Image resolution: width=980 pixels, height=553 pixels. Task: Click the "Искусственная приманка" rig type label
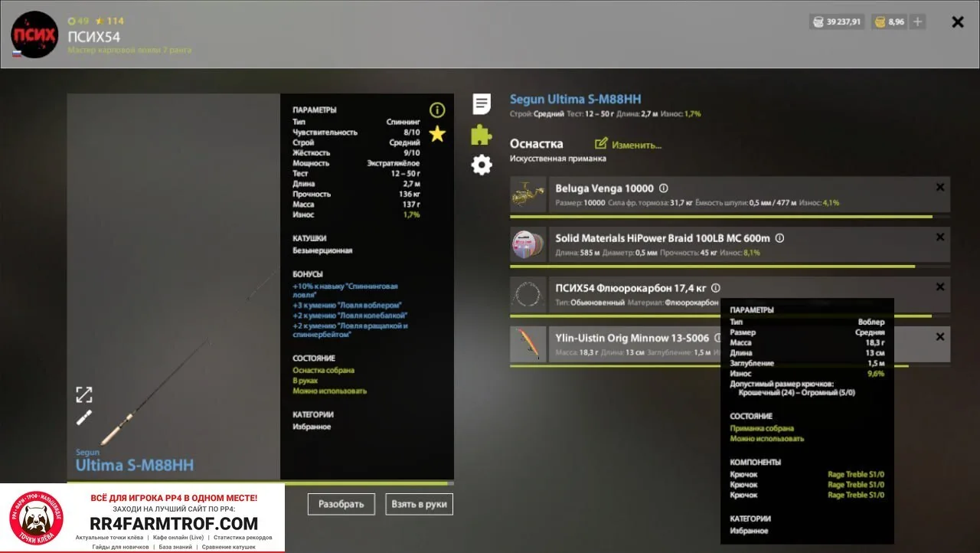coord(558,159)
